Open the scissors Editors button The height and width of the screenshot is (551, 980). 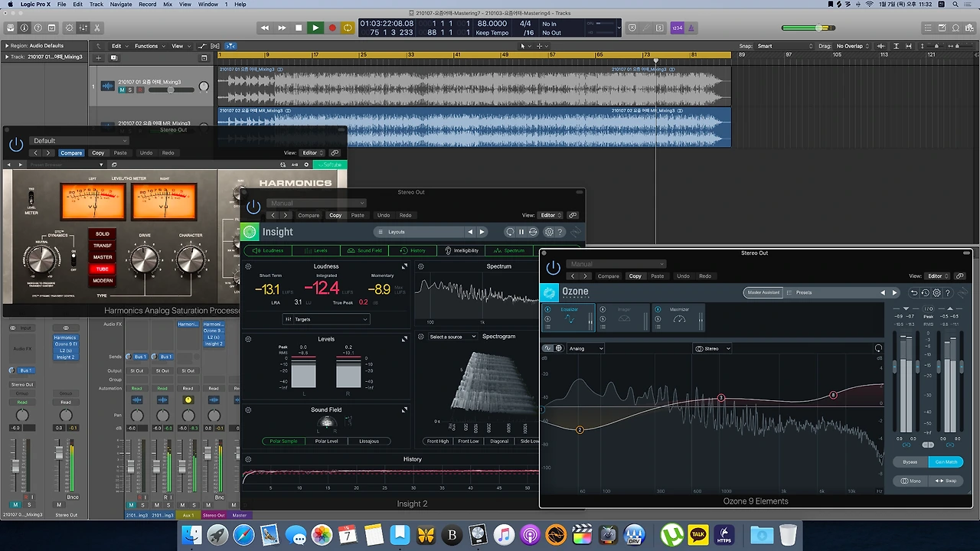tap(97, 28)
